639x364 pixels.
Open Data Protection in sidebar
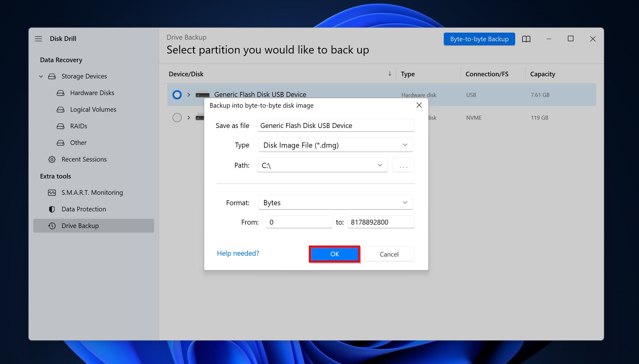click(x=83, y=209)
